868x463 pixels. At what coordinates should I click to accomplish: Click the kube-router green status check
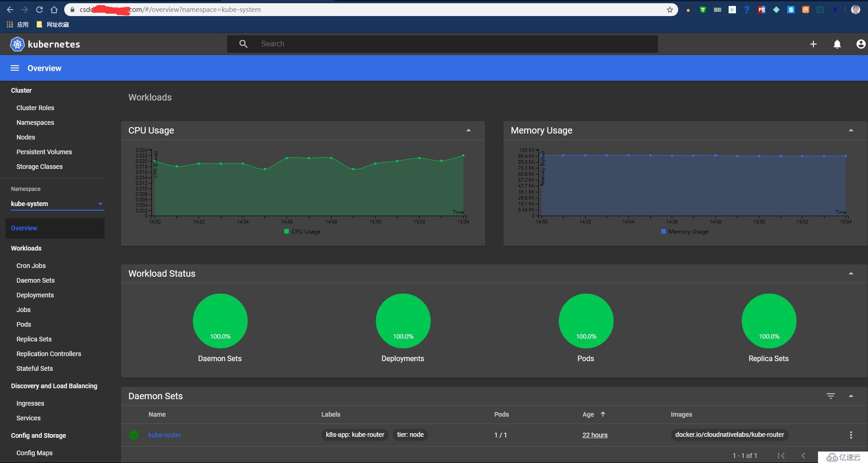[134, 435]
